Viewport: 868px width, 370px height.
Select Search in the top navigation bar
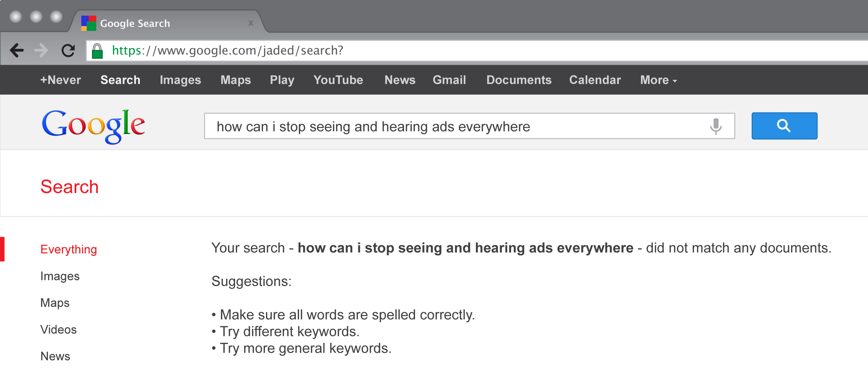click(120, 80)
